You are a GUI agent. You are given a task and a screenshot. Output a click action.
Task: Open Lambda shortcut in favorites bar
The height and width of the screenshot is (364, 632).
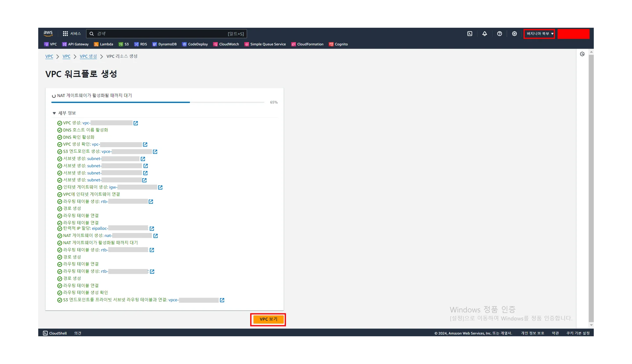pos(103,44)
